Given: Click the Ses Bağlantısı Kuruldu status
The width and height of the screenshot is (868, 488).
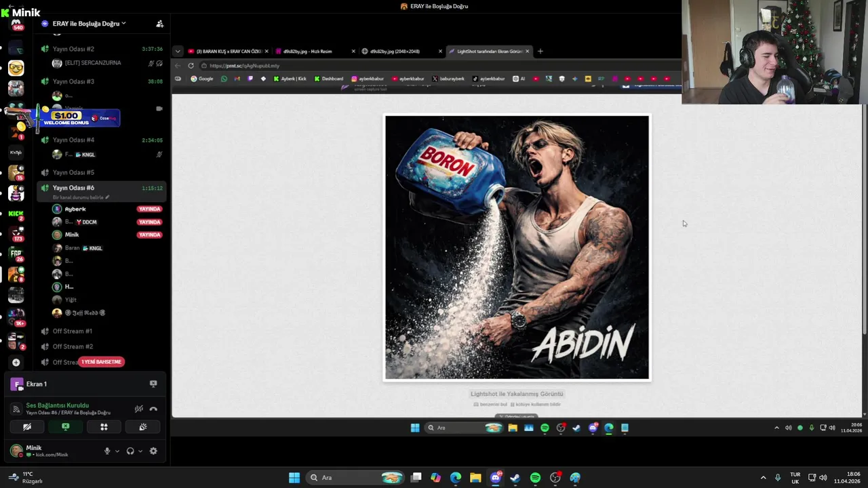Looking at the screenshot, I should point(58,405).
